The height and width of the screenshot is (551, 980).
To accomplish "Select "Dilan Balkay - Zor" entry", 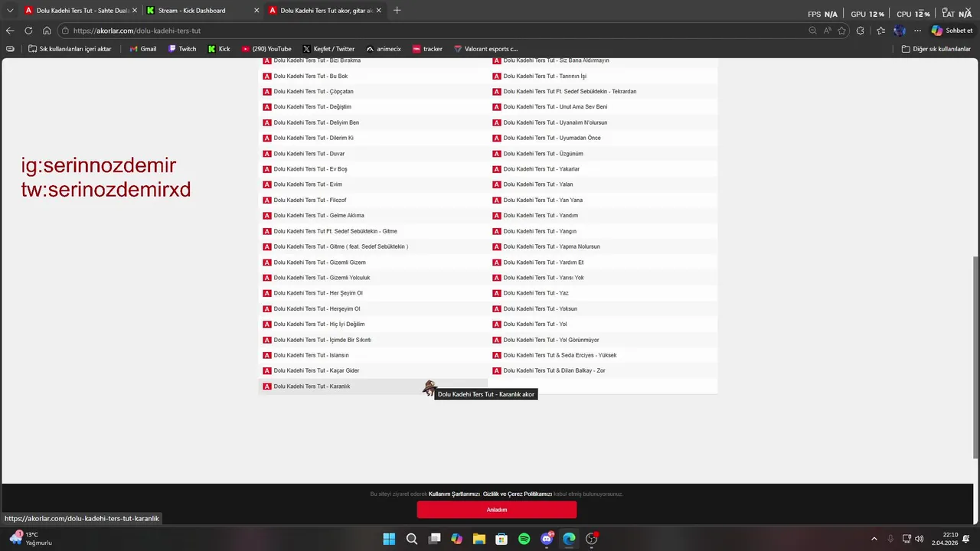I will [554, 370].
